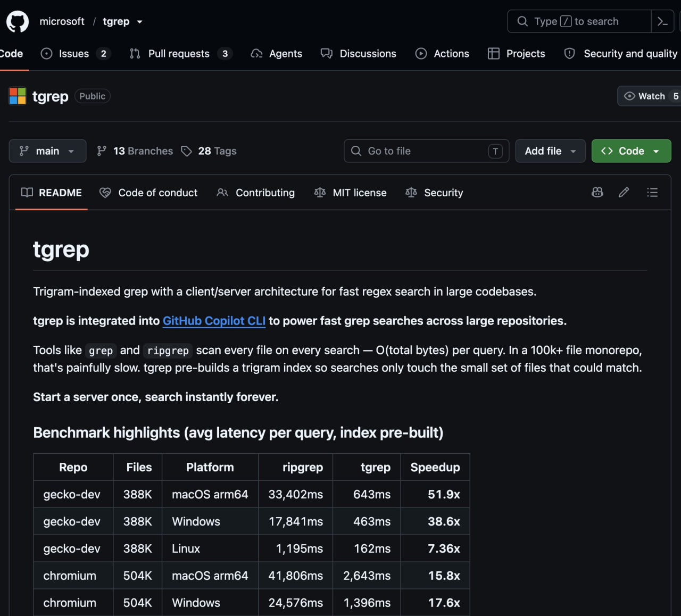
Task: Show the Contributing tab
Action: (x=256, y=193)
